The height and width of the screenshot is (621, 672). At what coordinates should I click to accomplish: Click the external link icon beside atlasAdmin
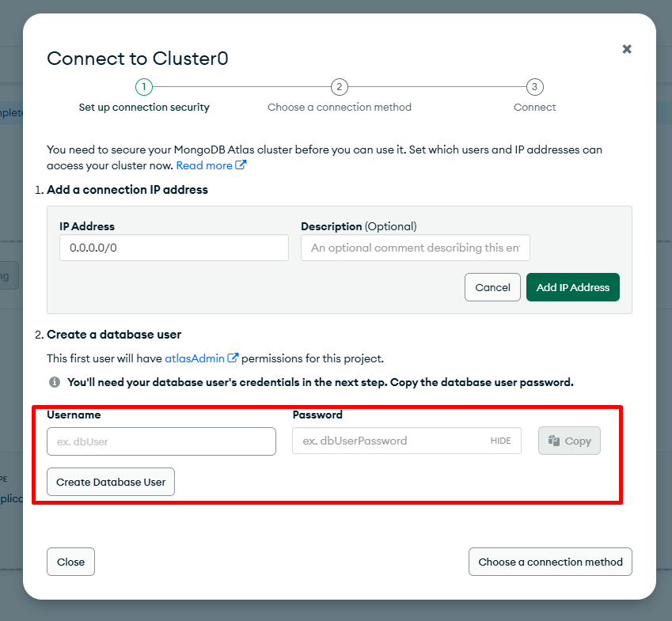(x=233, y=358)
